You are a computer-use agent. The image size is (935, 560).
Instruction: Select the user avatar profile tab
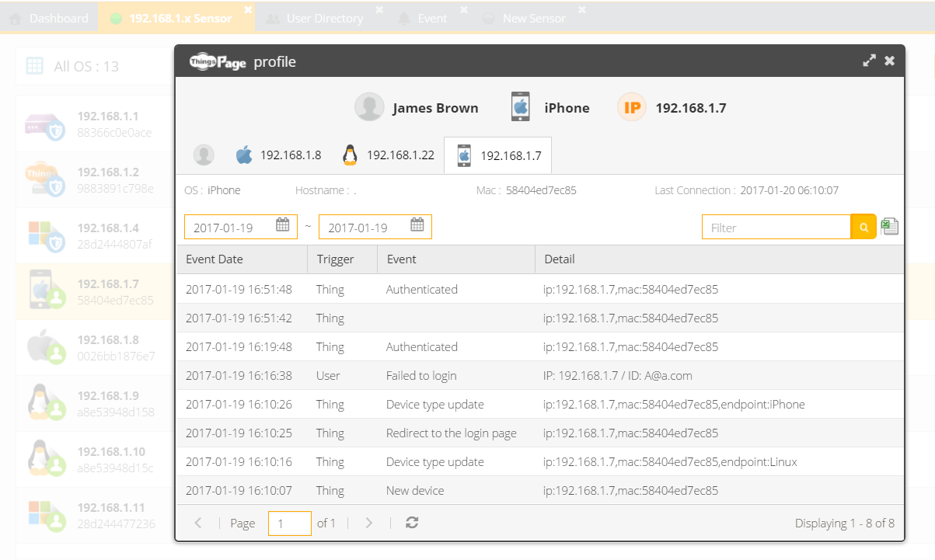[x=204, y=155]
